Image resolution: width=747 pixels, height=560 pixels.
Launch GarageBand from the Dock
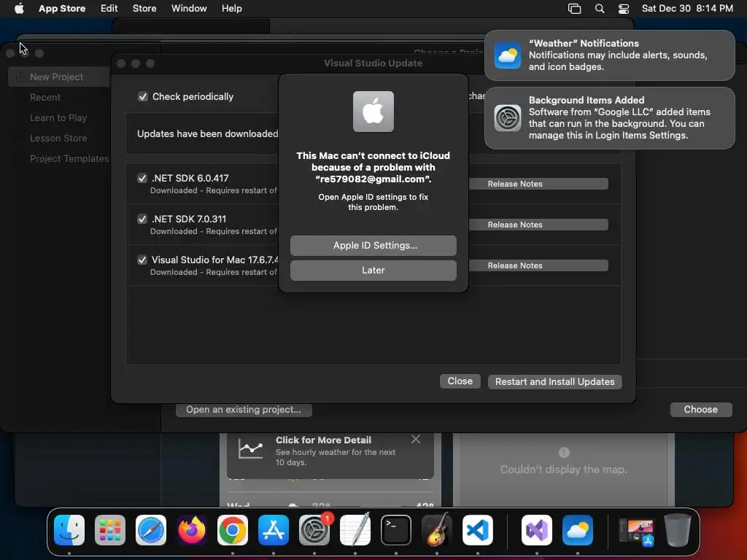tap(437, 530)
